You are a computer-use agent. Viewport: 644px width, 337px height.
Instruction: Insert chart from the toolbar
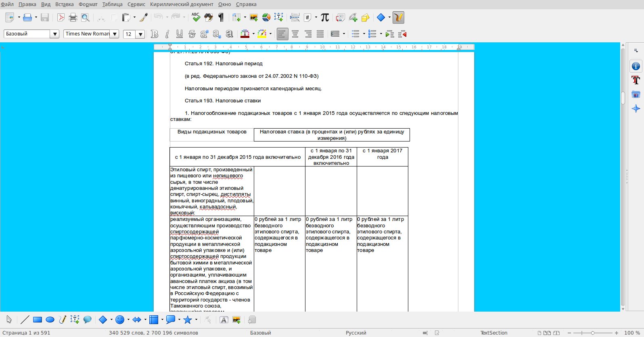tap(266, 17)
